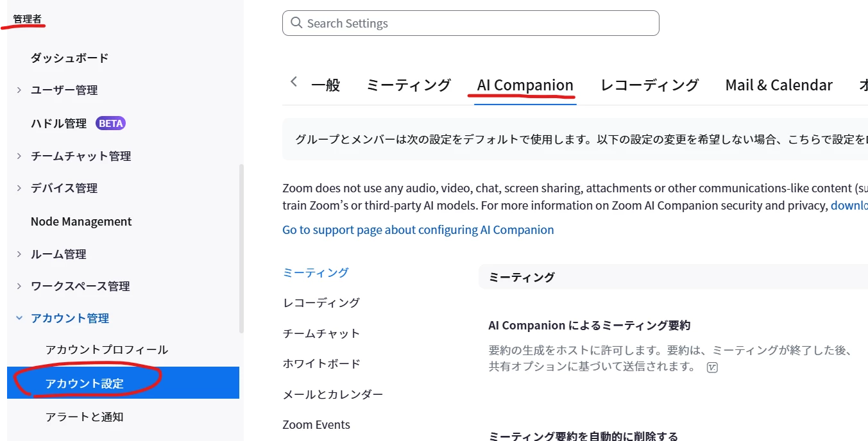Click the 管理者 heading in the sidebar

(27, 19)
